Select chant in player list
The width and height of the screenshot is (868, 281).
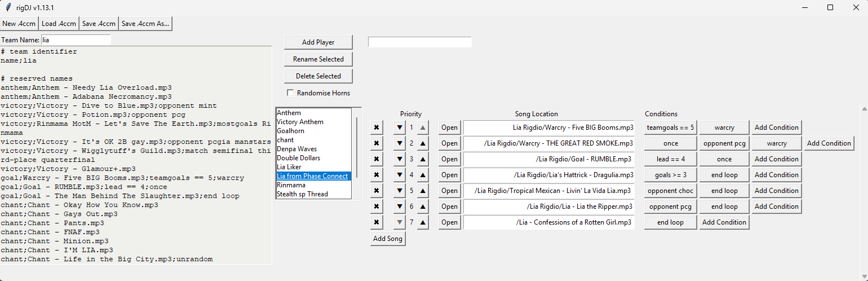point(313,140)
